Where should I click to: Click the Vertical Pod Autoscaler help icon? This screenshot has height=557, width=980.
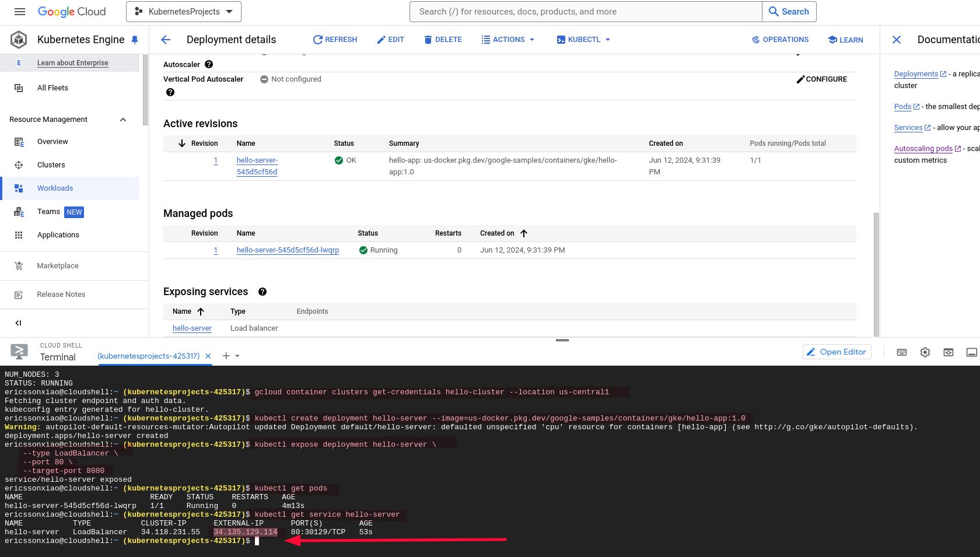pyautogui.click(x=170, y=92)
